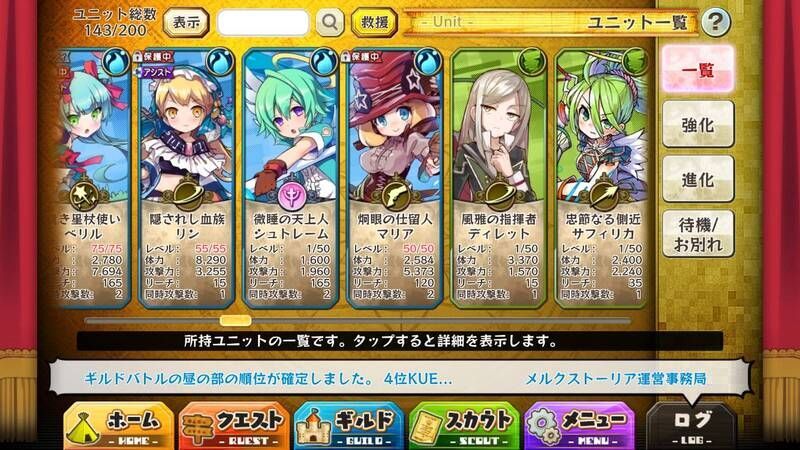Screen dimensions: 800x450
Task: Tap the pink weapon emblem on シュトレーム's card
Action: 292,196
